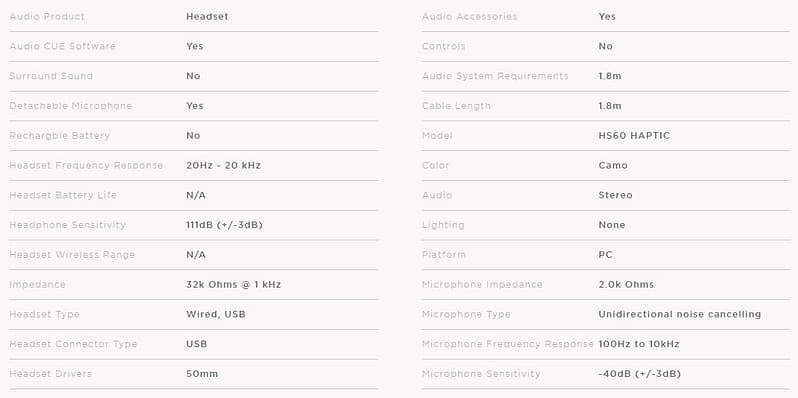
Task: Click the Audio Accessories label
Action: point(469,17)
